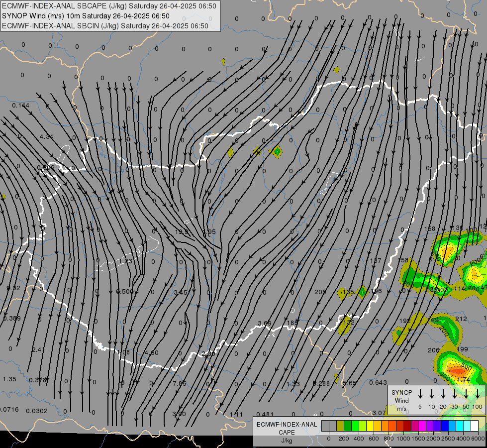Click the white 6000 J/kg colorbar swatch
Screen dimensions: 487x448
475,426
